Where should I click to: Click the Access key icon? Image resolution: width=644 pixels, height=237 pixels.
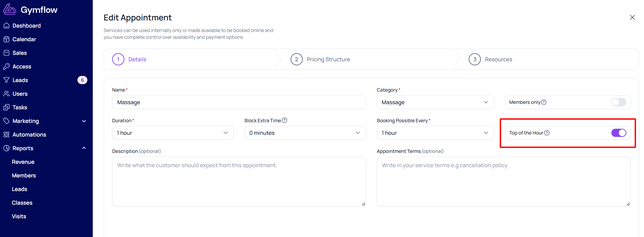pos(6,66)
